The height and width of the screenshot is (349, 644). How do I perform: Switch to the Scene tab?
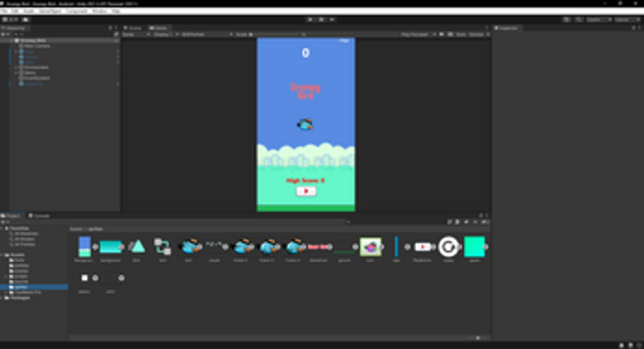tap(133, 28)
